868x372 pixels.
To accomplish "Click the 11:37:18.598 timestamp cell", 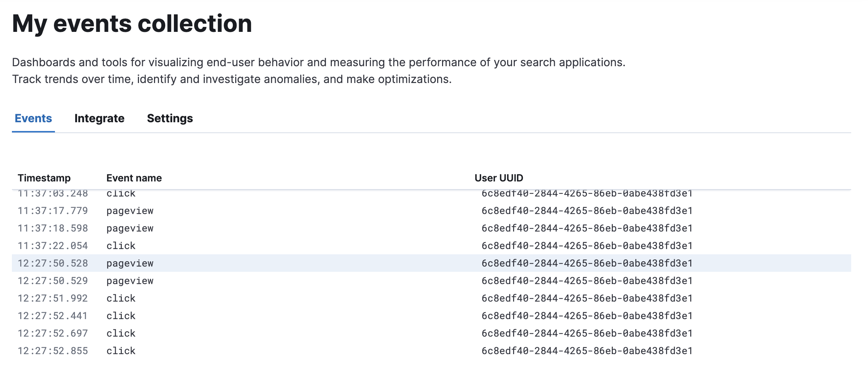I will [x=53, y=228].
